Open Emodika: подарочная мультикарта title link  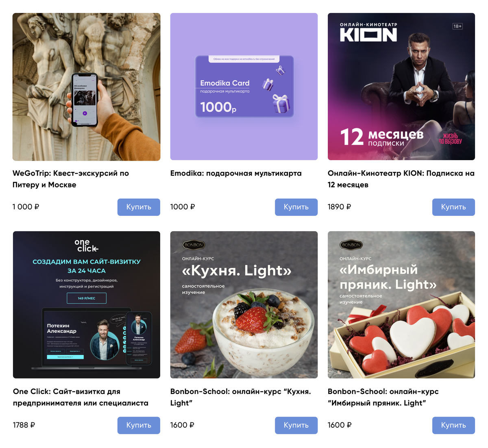(236, 173)
